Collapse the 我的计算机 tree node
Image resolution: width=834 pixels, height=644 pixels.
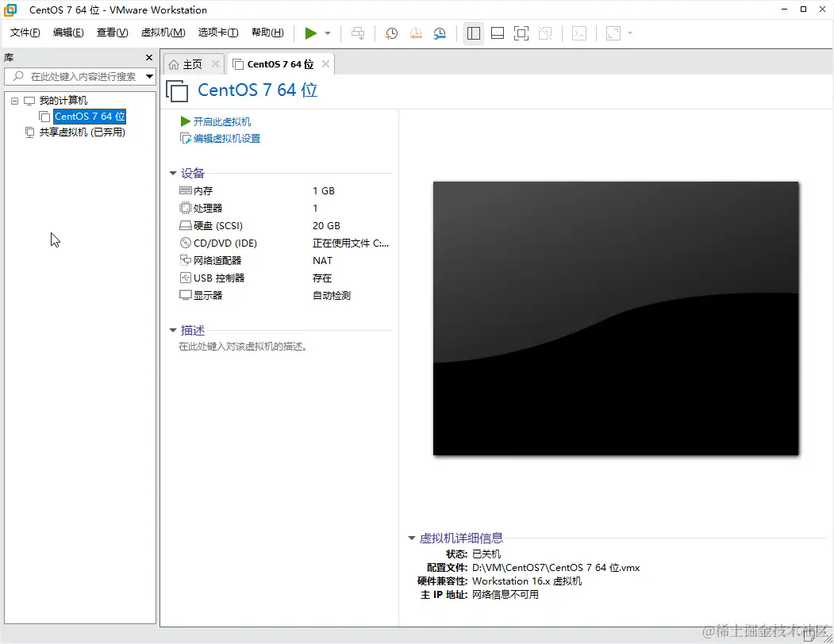[15, 101]
